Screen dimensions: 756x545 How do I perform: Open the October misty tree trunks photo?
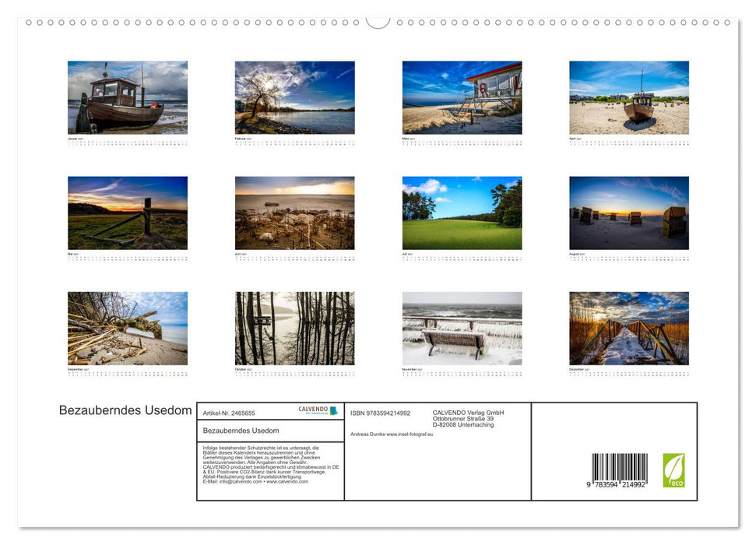[x=294, y=328]
